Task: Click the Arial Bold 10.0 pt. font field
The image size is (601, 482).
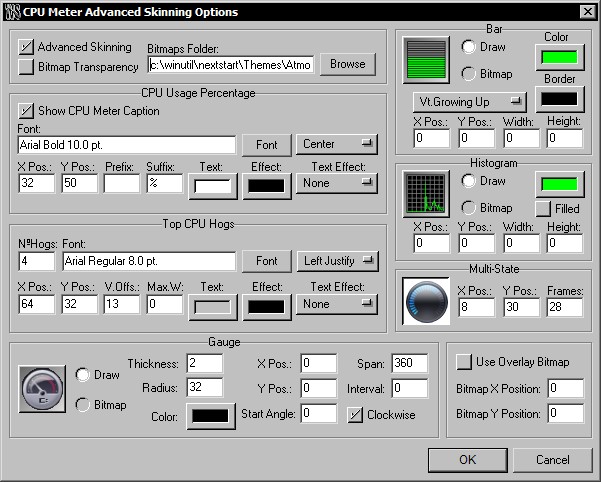Action: pos(126,145)
